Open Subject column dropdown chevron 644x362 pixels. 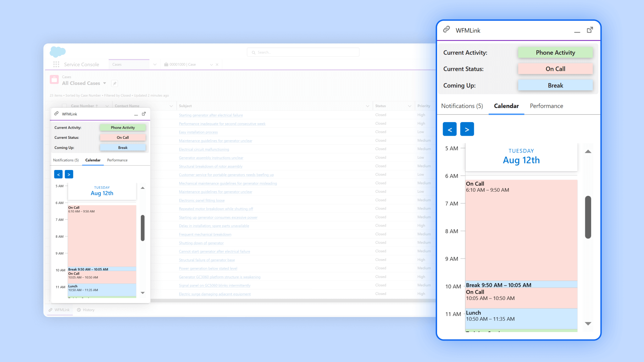(367, 106)
